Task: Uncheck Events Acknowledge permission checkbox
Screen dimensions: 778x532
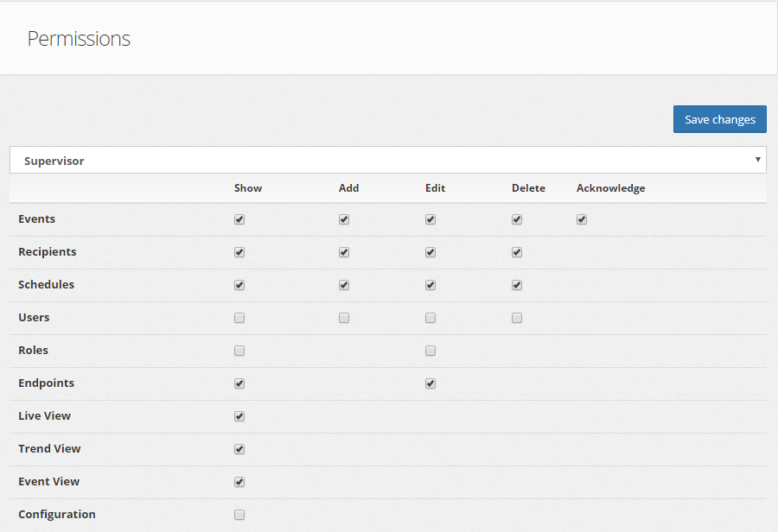Action: (582, 219)
